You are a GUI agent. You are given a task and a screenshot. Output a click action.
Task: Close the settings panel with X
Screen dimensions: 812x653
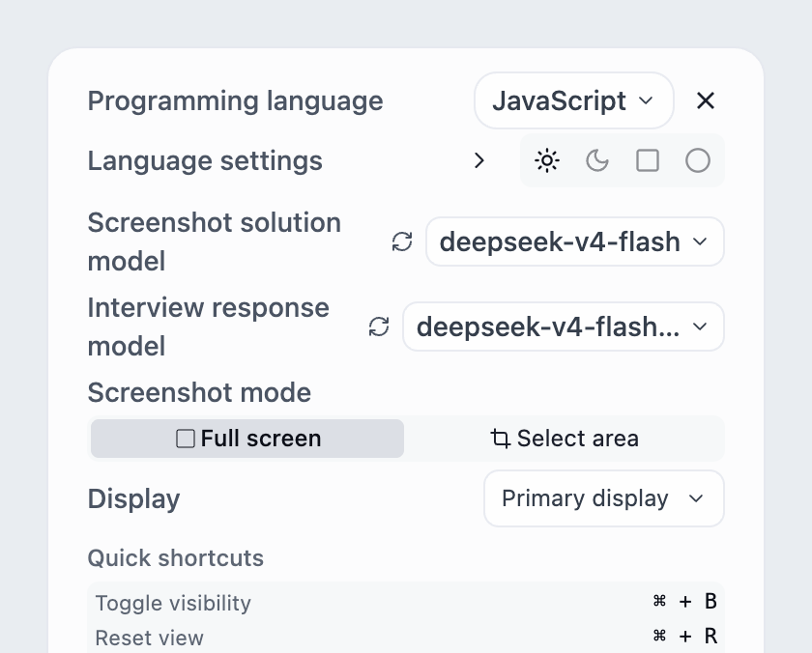706,100
